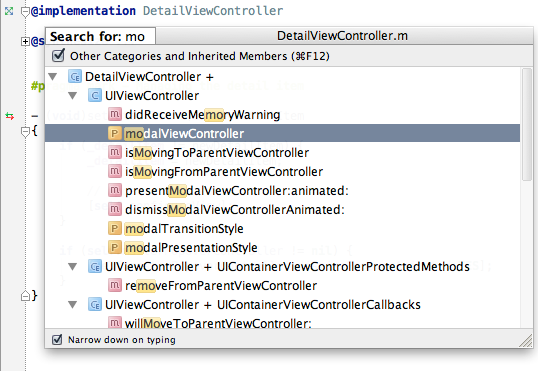
Task: Click the property icon beside modalViewController
Action: pyautogui.click(x=115, y=133)
